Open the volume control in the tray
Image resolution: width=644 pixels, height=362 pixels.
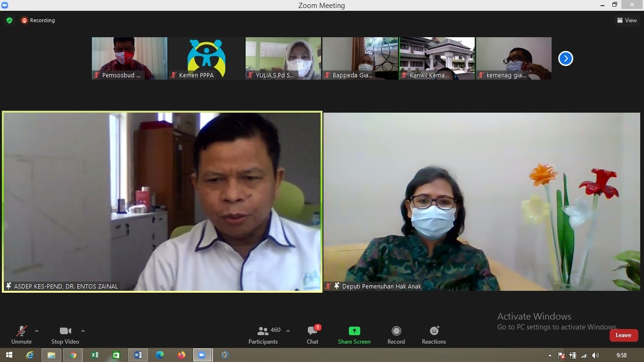pos(595,355)
